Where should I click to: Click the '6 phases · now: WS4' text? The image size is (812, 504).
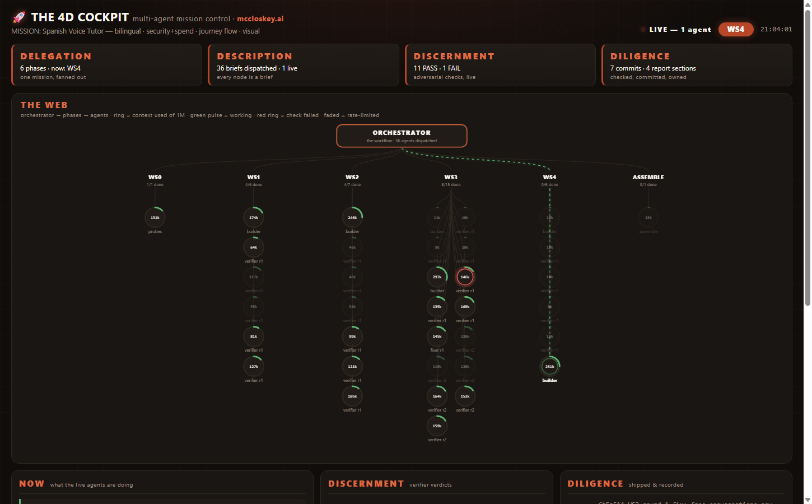pos(50,68)
